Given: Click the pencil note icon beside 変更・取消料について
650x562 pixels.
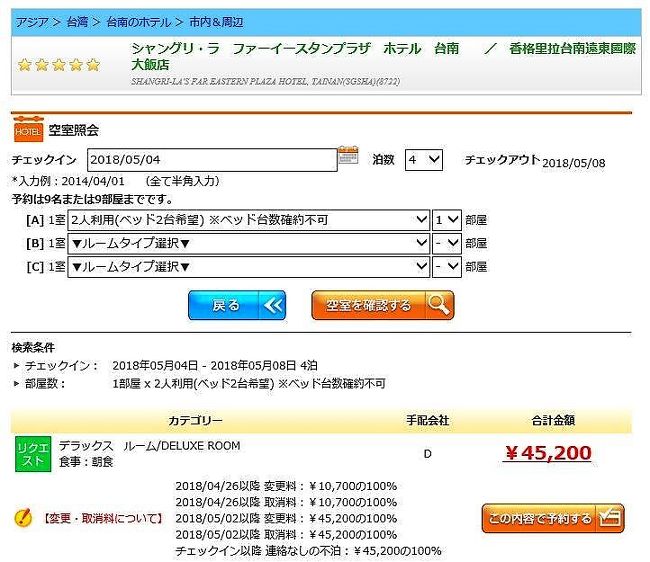Looking at the screenshot, I should pyautogui.click(x=23, y=517).
